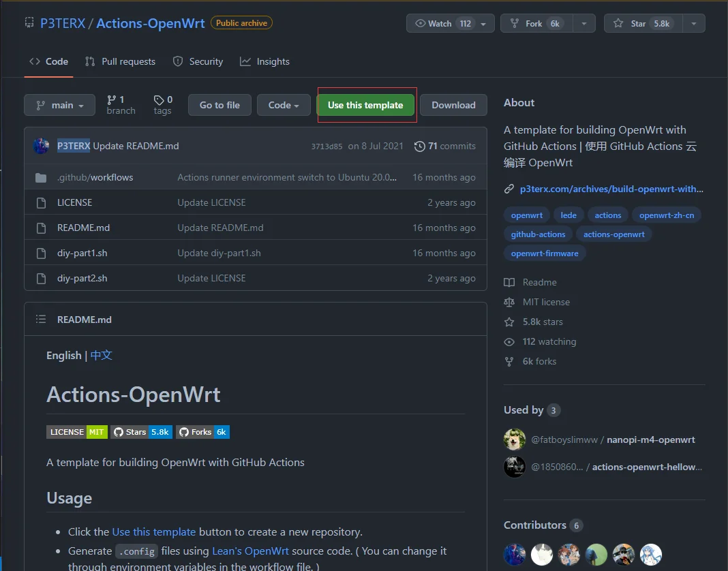Screen dimensions: 728x571
Task: Open the .github/workflows folder
Action: (x=95, y=177)
